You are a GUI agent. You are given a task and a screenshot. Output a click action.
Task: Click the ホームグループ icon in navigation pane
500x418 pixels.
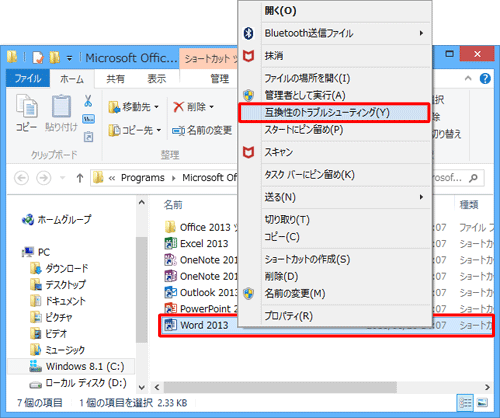click(28, 219)
